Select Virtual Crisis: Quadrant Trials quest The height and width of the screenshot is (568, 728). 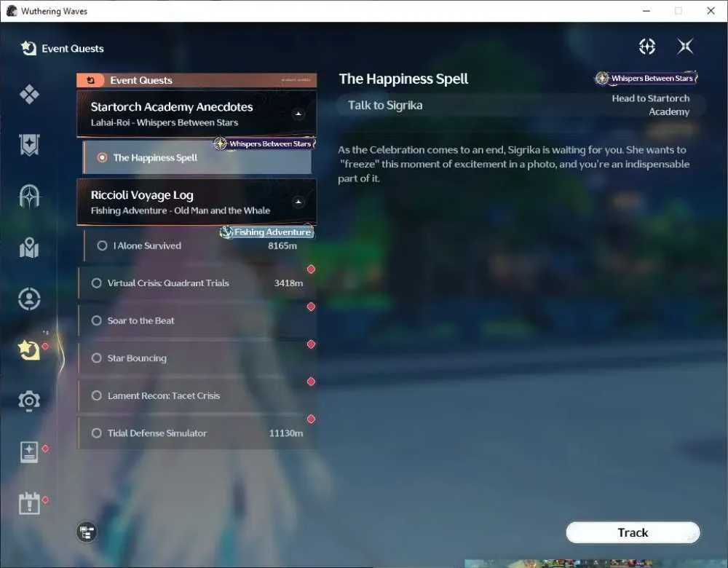tap(197, 283)
